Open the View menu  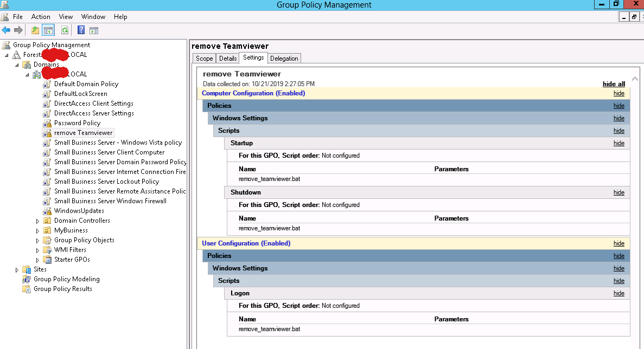[x=66, y=17]
